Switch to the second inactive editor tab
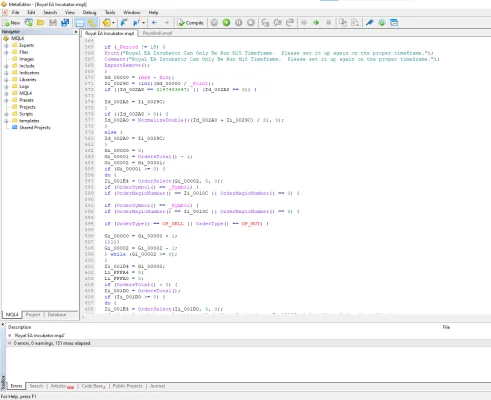This screenshot has height=400, width=491. pyautogui.click(x=157, y=33)
